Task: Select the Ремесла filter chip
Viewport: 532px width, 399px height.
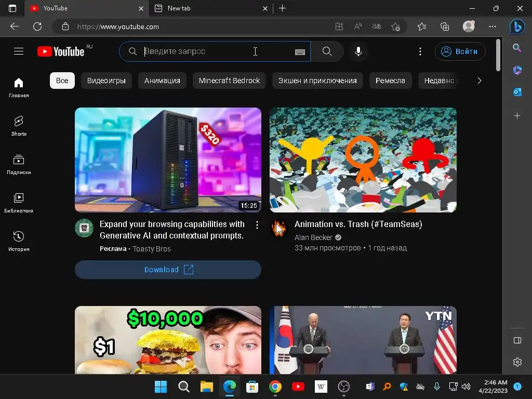Action: [390, 81]
